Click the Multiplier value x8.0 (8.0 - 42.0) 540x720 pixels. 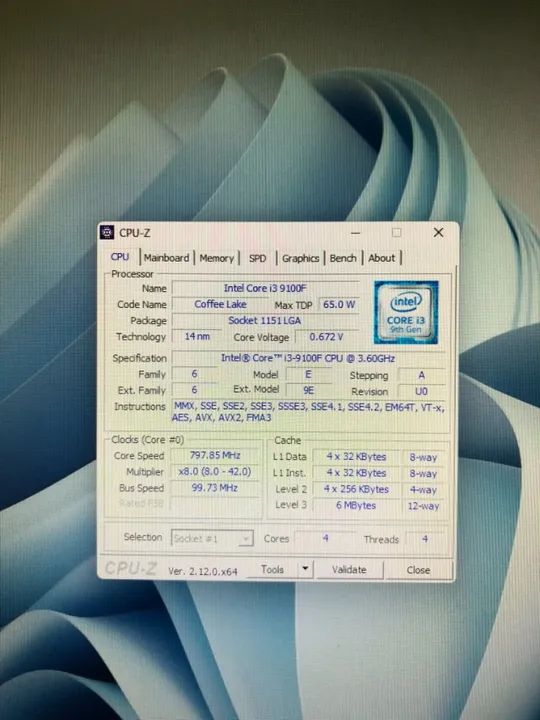215,472
